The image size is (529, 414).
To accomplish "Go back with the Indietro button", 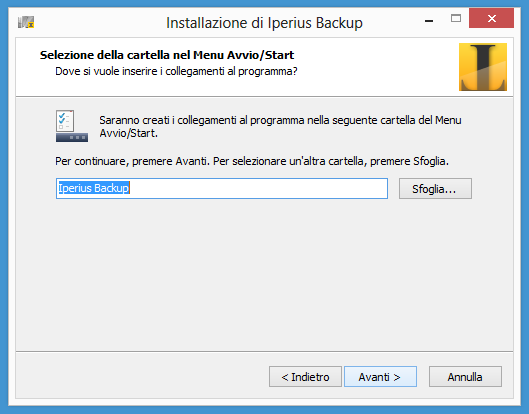I will [x=305, y=377].
